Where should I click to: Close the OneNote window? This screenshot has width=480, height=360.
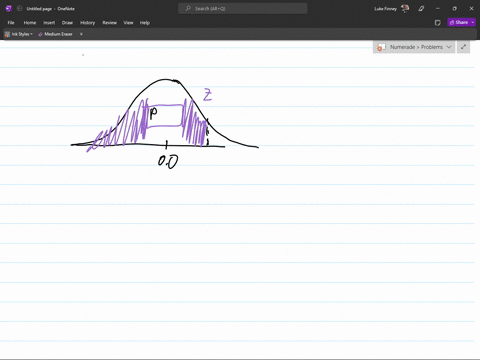(x=471, y=9)
